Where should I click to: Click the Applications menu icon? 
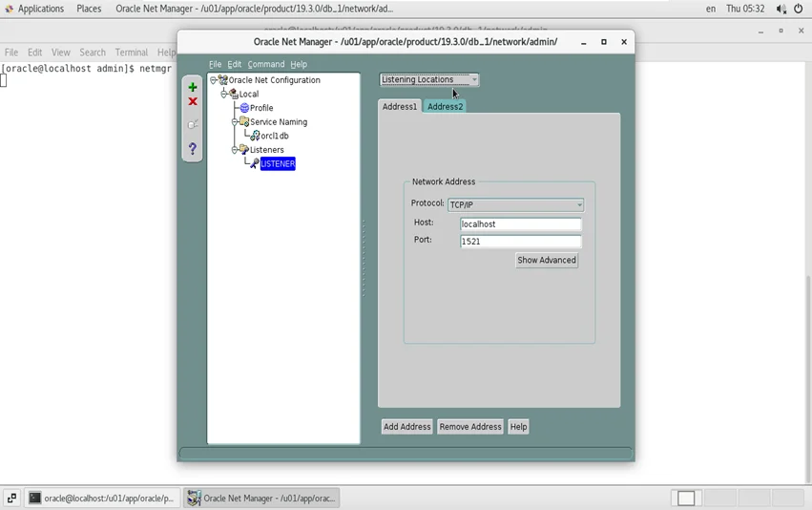click(x=9, y=9)
